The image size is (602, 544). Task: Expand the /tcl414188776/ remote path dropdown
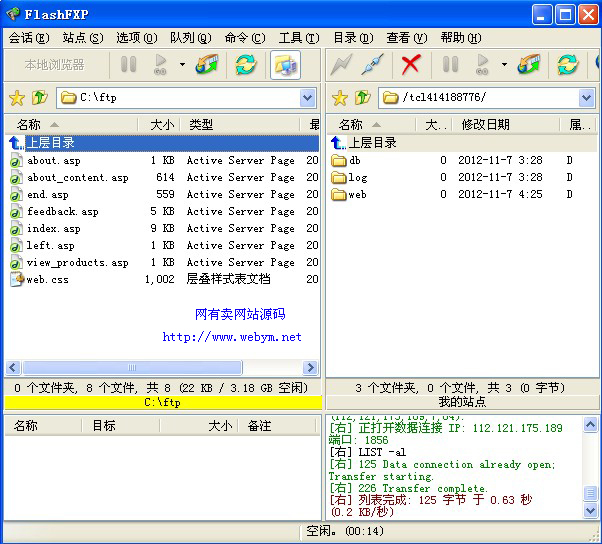click(586, 98)
